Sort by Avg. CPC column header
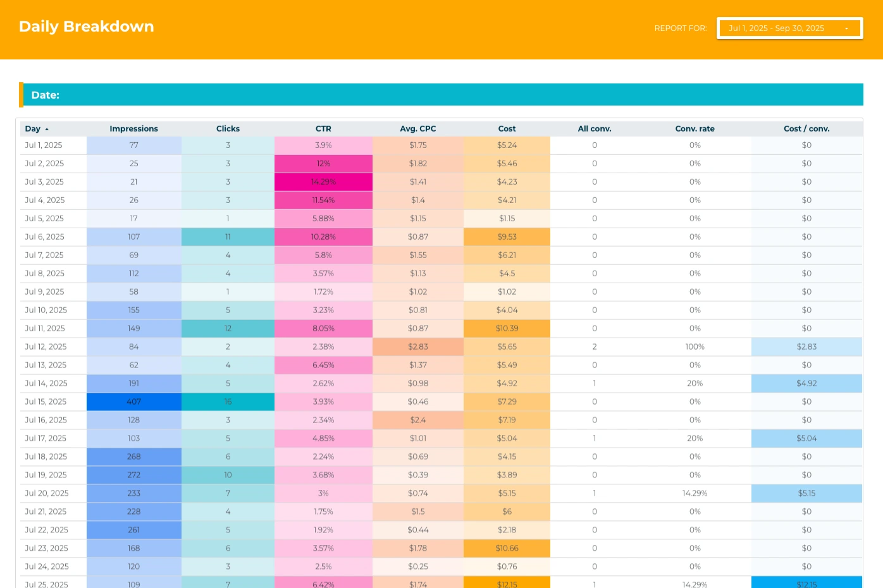 coord(417,129)
